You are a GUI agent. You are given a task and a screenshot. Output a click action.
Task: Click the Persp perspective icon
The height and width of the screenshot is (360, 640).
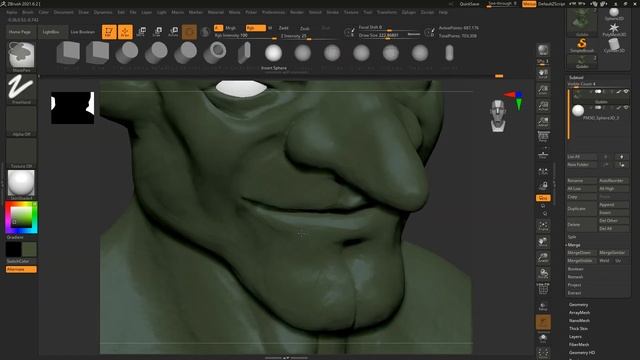click(x=543, y=137)
